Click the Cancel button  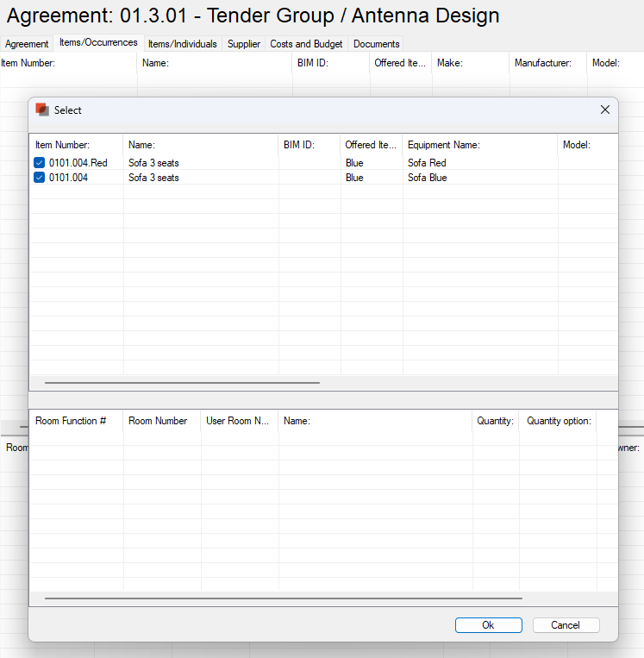pos(566,625)
